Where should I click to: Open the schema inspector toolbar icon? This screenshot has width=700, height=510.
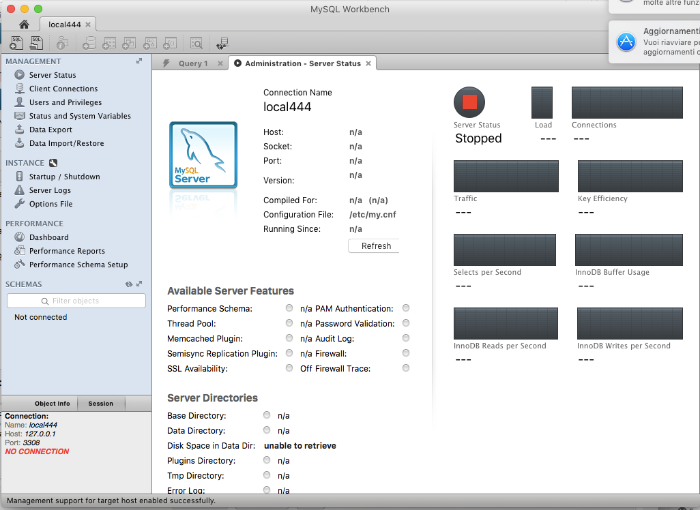tap(62, 43)
